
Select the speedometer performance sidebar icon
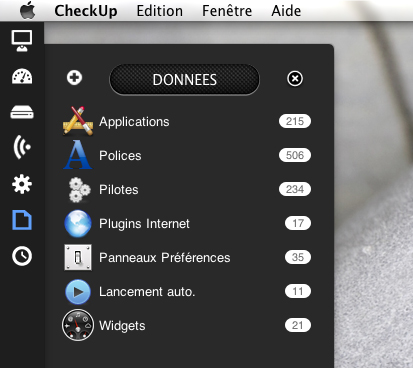click(x=22, y=77)
